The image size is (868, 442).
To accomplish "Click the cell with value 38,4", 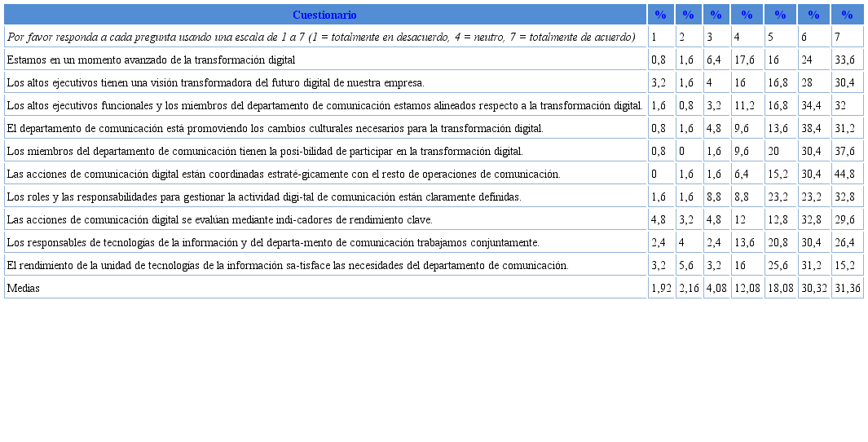I will tap(813, 128).
